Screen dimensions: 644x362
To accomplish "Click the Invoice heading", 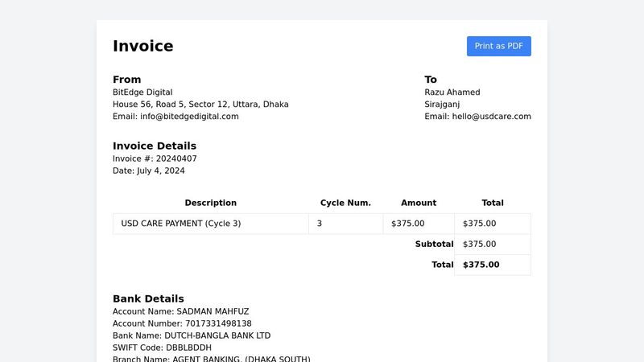I will pyautogui.click(x=143, y=46).
